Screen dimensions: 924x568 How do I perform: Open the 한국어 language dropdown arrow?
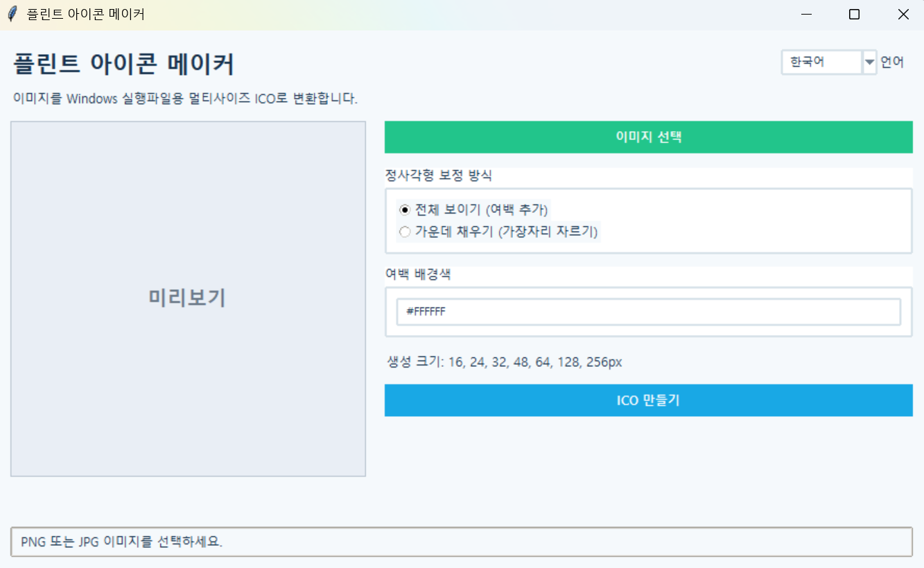click(869, 62)
